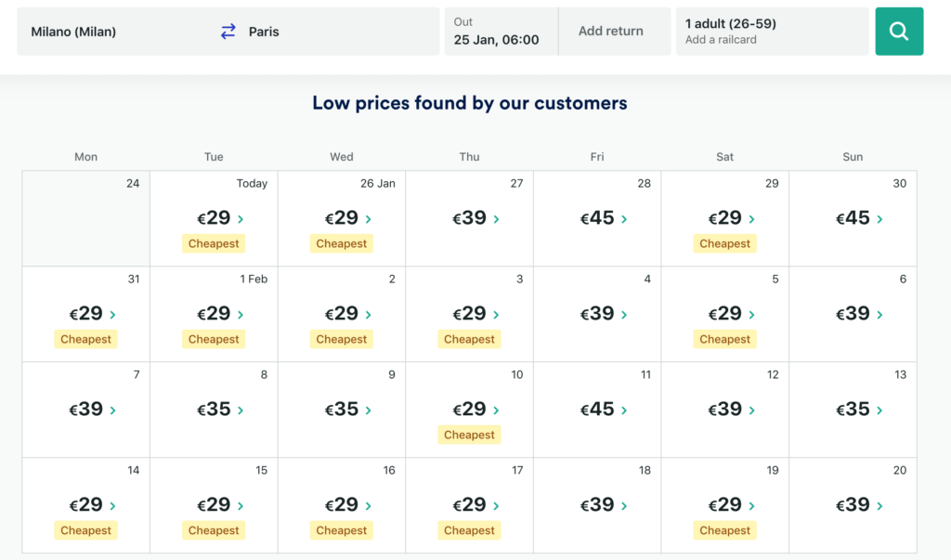This screenshot has width=951, height=560.
Task: Click the arrow beside the 8th's €35 fare
Action: coord(241,410)
